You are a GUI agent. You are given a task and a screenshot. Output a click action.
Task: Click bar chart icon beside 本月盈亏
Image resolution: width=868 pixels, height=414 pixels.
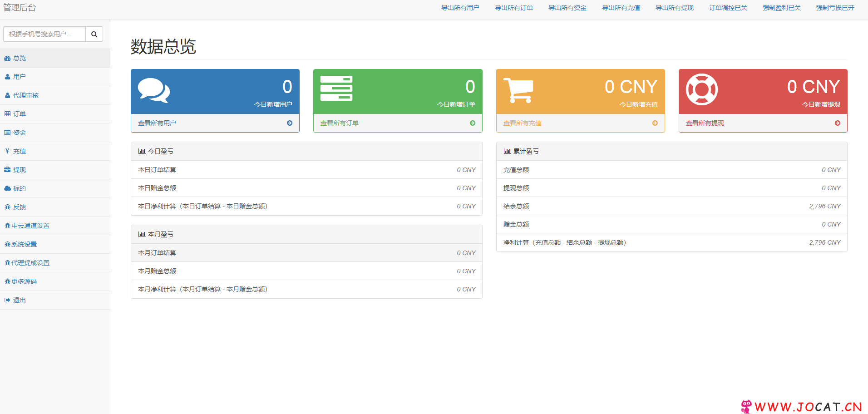click(x=142, y=234)
